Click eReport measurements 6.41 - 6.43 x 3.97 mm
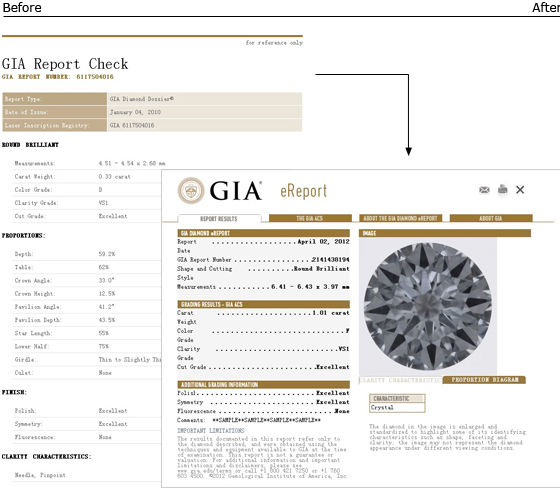 point(310,287)
